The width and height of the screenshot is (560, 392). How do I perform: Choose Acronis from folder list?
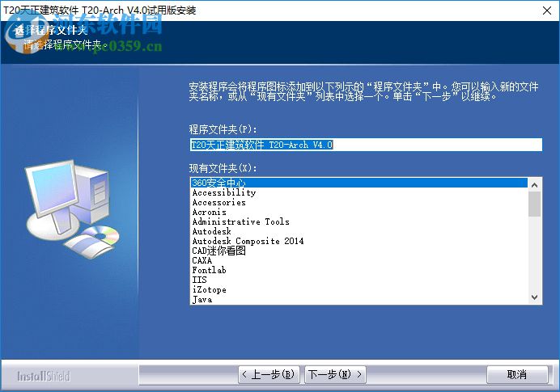[x=359, y=212]
